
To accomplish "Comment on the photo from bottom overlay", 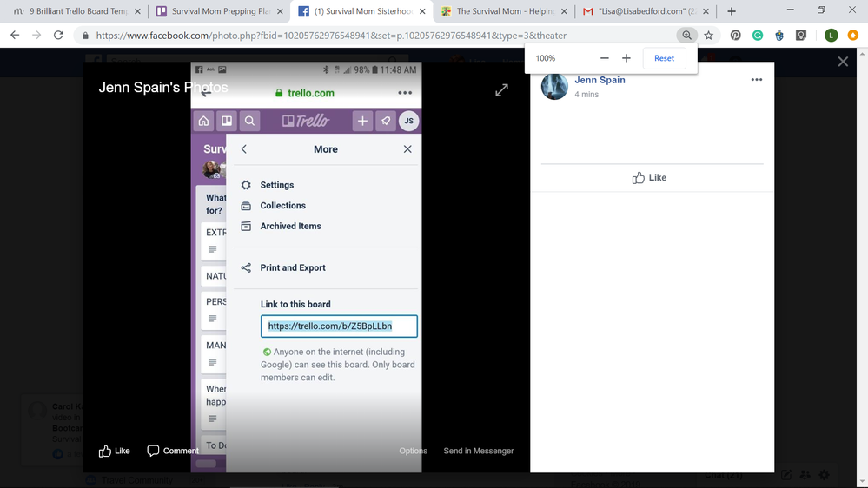I will click(x=173, y=451).
